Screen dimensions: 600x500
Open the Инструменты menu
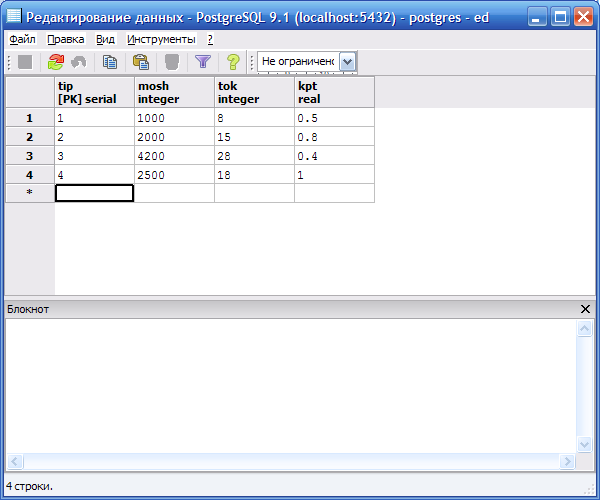point(161,39)
